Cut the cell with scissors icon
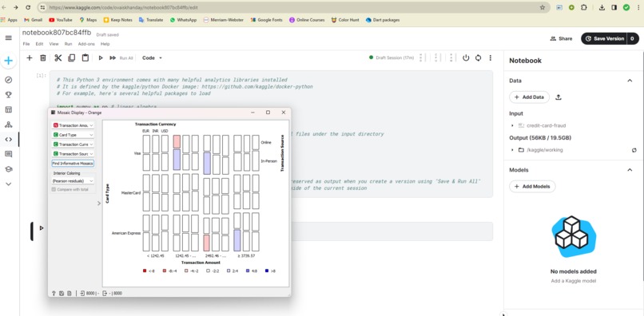The height and width of the screenshot is (316, 644). click(x=58, y=58)
